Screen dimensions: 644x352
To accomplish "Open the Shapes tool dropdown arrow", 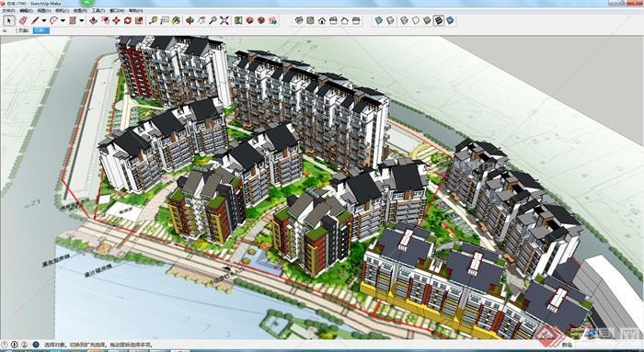I will pos(81,20).
